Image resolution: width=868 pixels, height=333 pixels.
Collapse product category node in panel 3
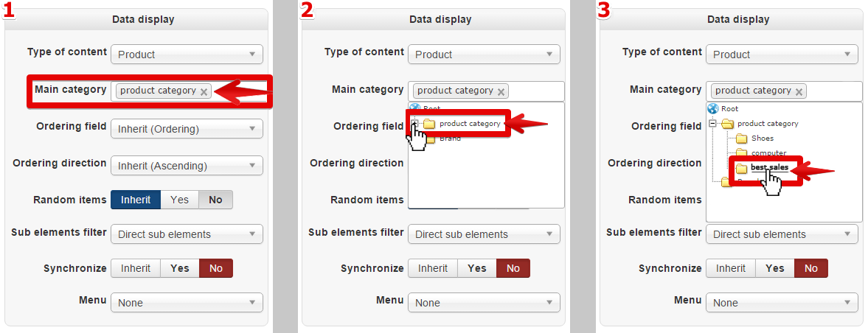[x=712, y=124]
